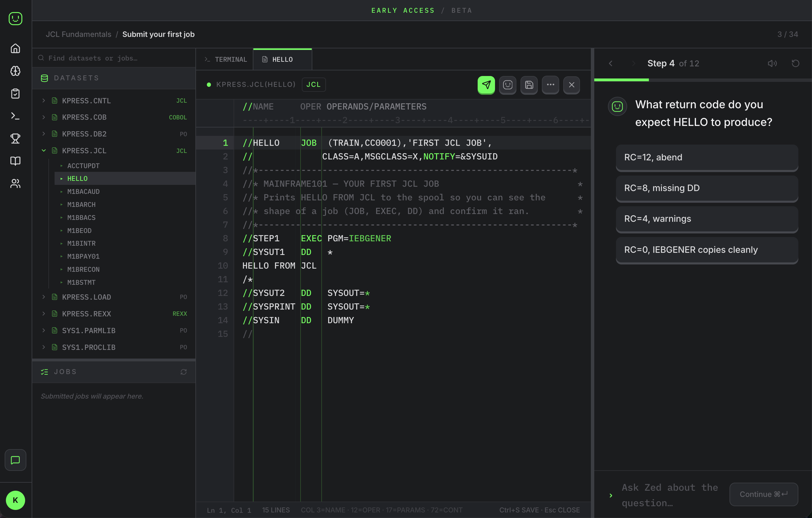The width and height of the screenshot is (812, 518).
Task: Open the M1BACAUD member
Action: pos(125,192)
